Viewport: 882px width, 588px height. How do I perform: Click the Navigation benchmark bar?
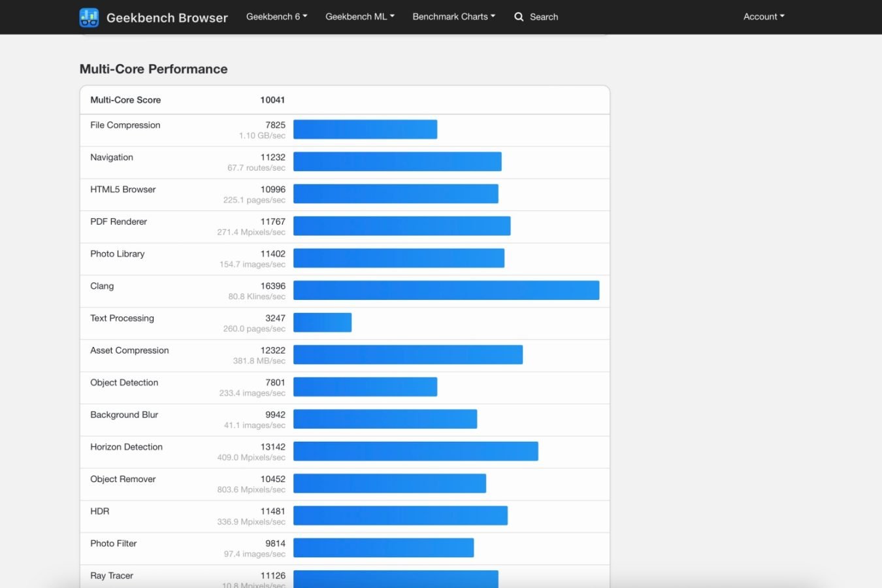397,161
